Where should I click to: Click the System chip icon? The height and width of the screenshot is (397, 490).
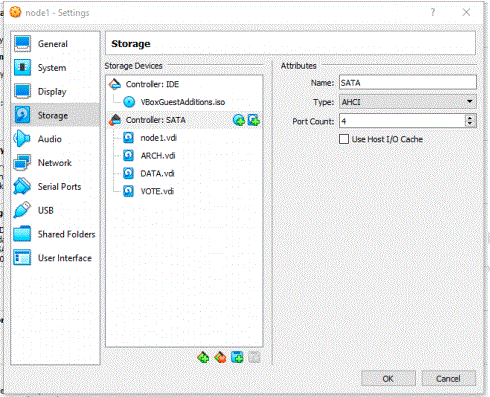22,68
